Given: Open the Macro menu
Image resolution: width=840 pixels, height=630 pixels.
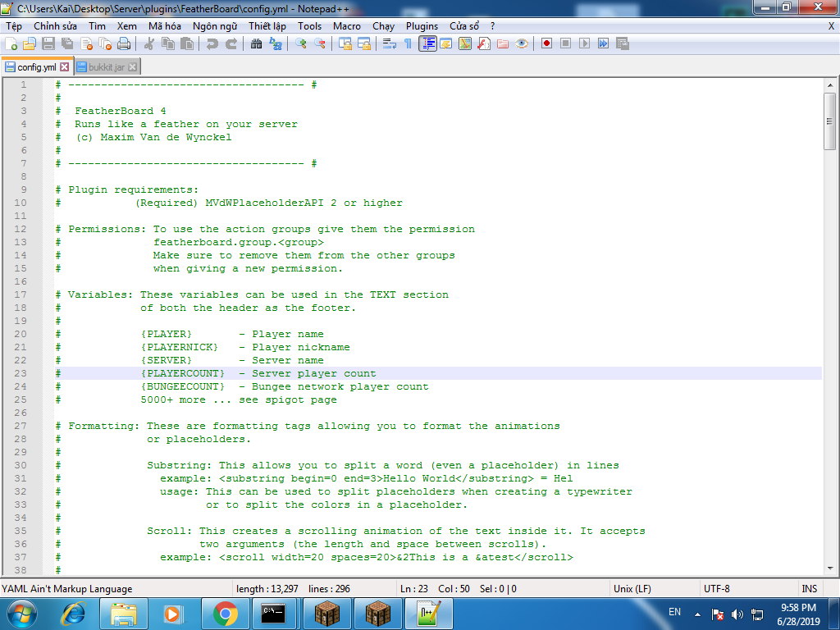Looking at the screenshot, I should pyautogui.click(x=347, y=26).
